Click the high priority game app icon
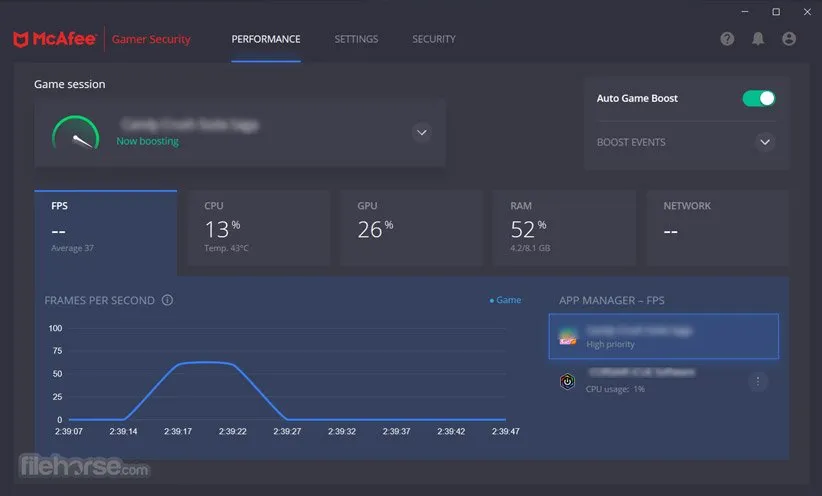This screenshot has height=496, width=822. (x=567, y=337)
